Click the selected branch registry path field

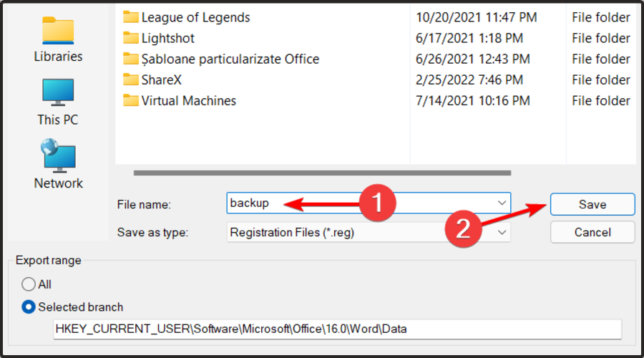point(337,329)
